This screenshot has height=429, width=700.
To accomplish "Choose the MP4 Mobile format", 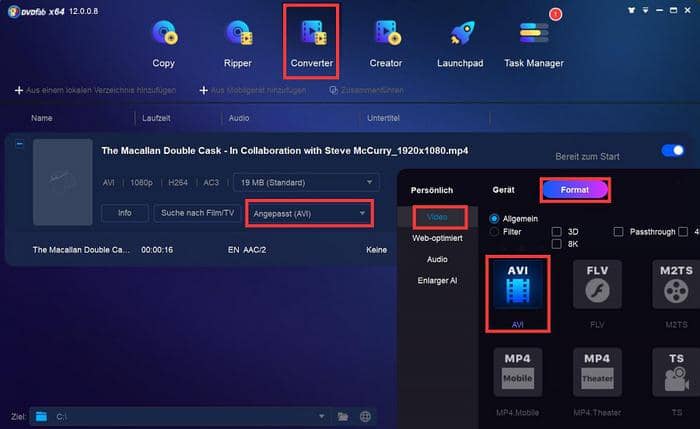I will 518,373.
